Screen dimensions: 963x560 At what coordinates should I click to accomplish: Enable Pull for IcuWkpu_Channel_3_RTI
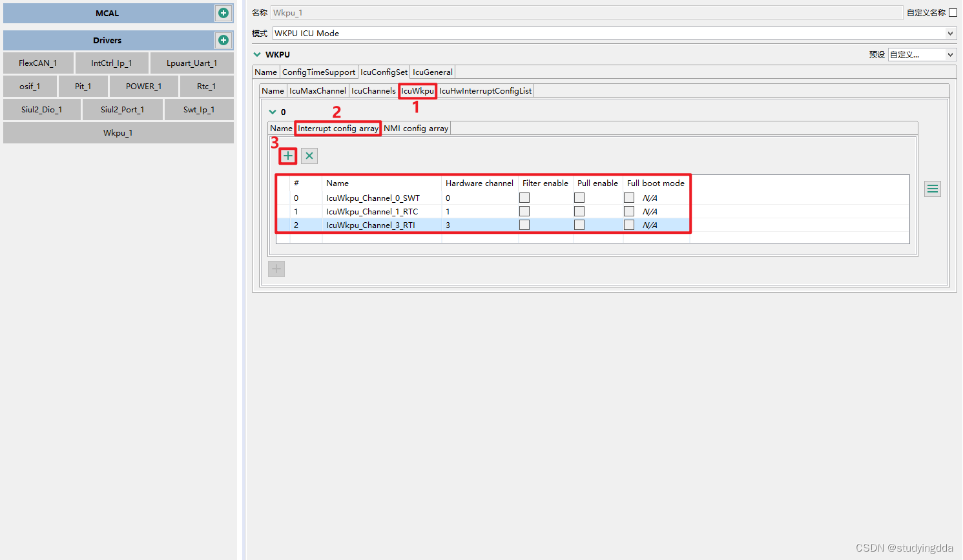(x=579, y=225)
